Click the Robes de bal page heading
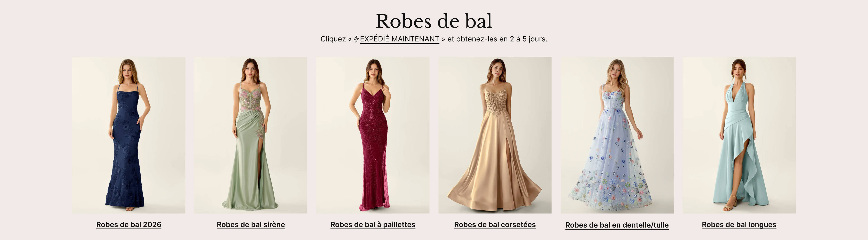 click(434, 21)
